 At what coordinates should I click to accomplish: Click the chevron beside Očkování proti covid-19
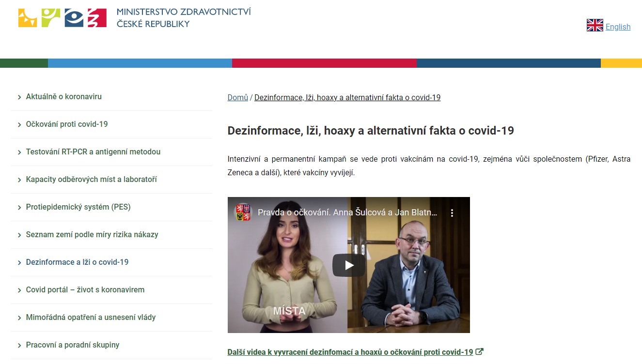(x=19, y=125)
